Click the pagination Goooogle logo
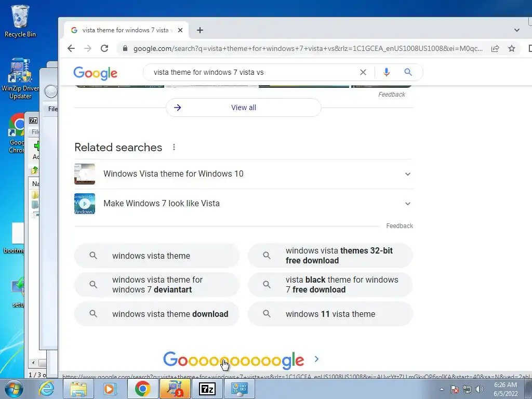The width and height of the screenshot is (532, 399). pos(233,361)
